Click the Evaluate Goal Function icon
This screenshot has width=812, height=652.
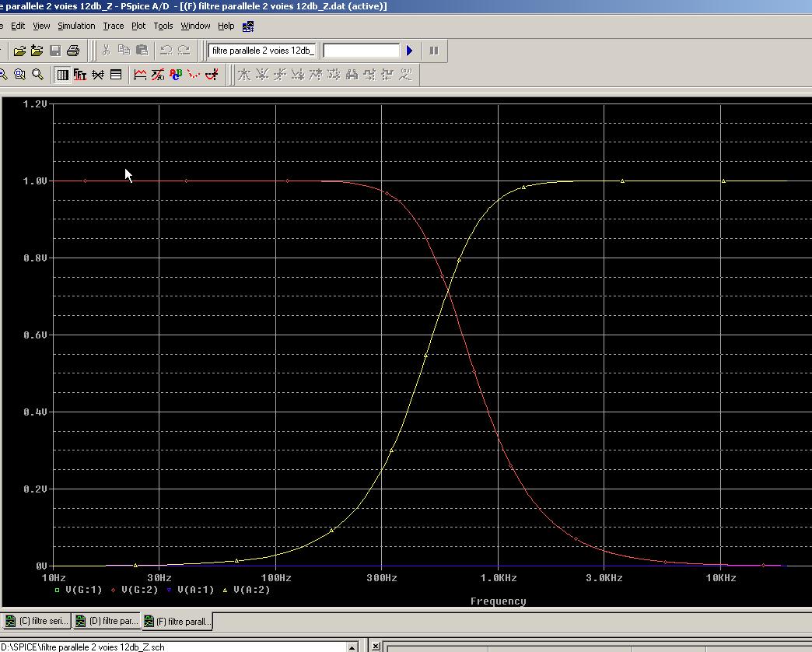pyautogui.click(x=158, y=75)
